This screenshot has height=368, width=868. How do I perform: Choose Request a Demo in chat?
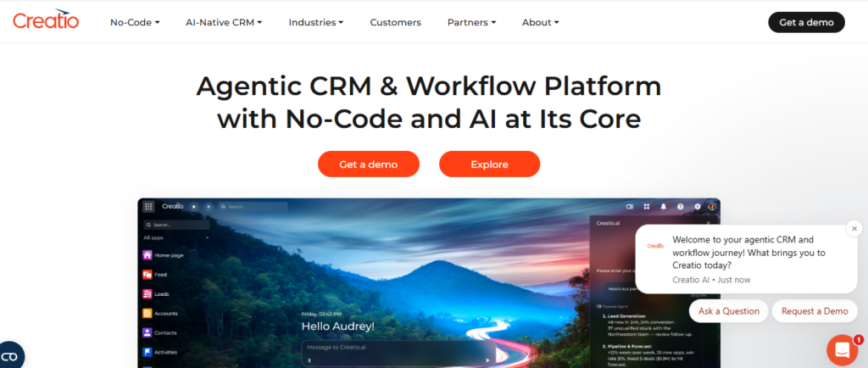tap(815, 311)
